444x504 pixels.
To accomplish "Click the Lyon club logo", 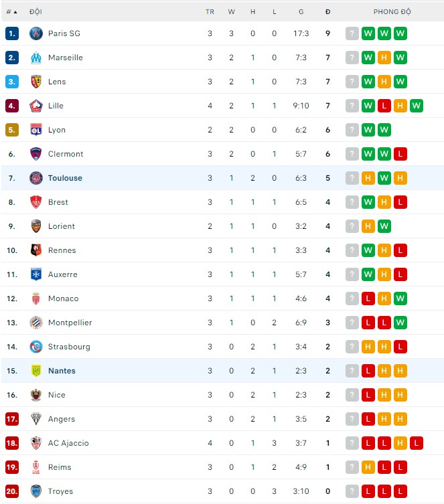I will coord(36,130).
